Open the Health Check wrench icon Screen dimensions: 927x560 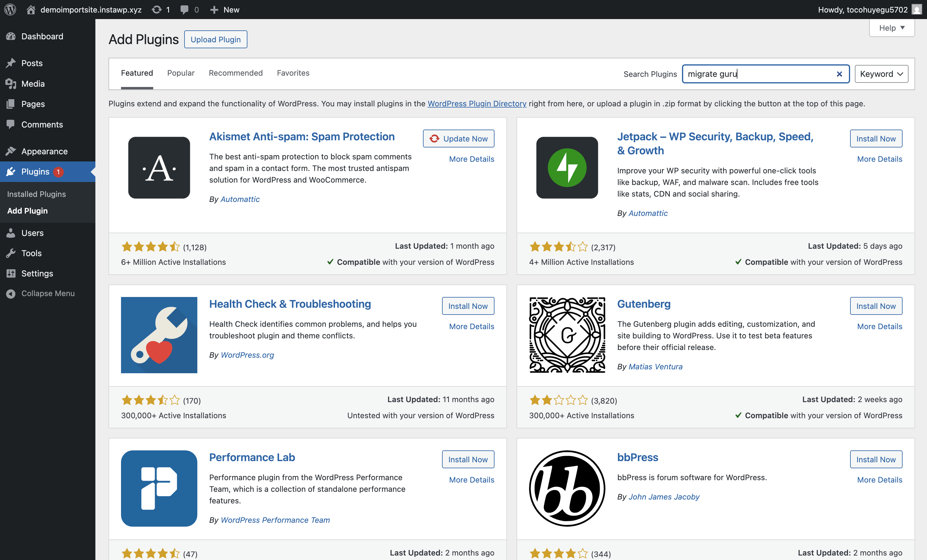(x=159, y=335)
